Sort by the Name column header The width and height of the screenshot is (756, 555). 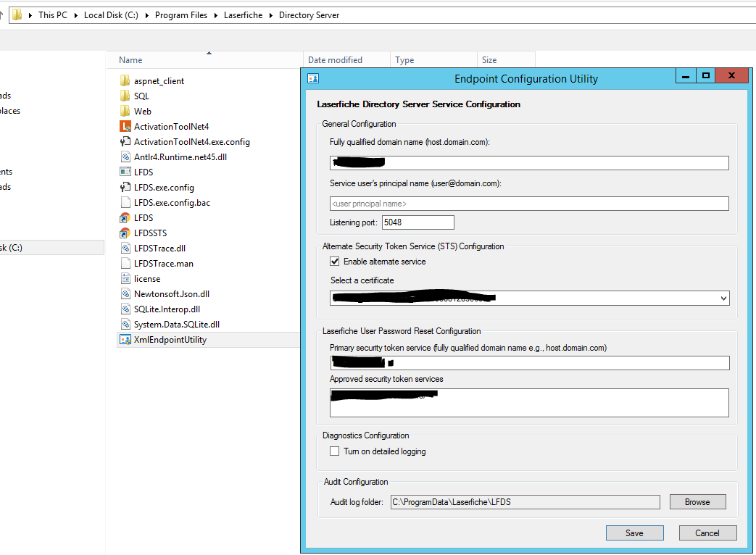(x=131, y=60)
